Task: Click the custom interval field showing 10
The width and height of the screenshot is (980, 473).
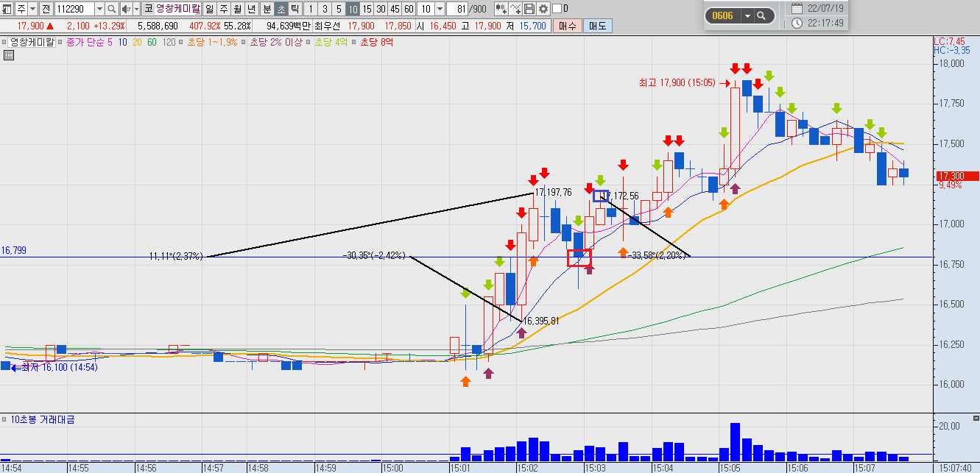Action: coord(426,9)
